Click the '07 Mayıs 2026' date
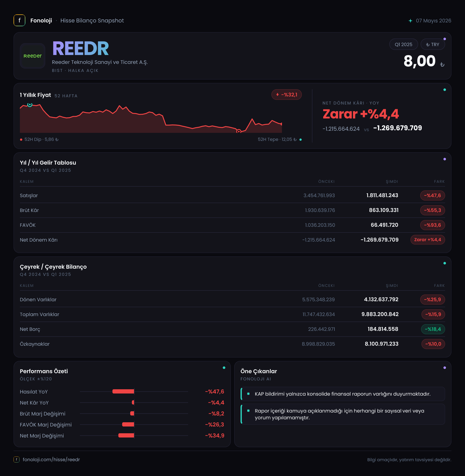The height and width of the screenshot is (476, 465). tap(434, 21)
